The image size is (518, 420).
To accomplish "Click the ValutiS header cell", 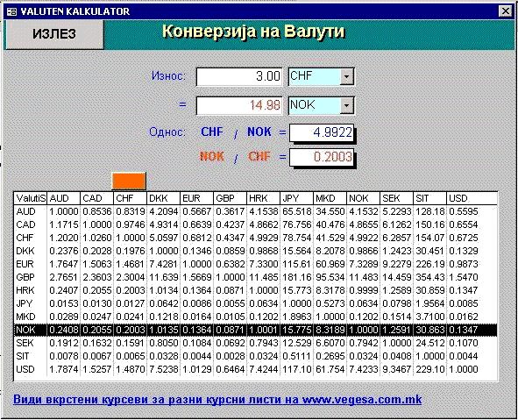I will (31, 198).
